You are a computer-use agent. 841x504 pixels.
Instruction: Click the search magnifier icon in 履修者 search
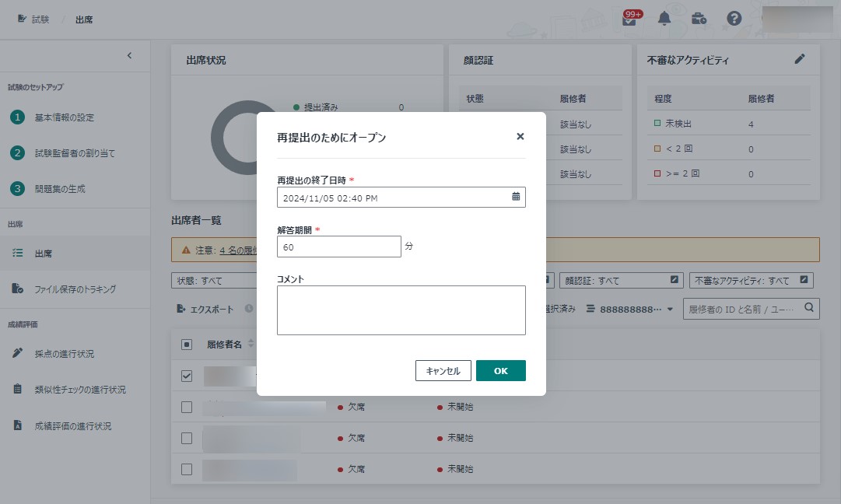pos(810,309)
